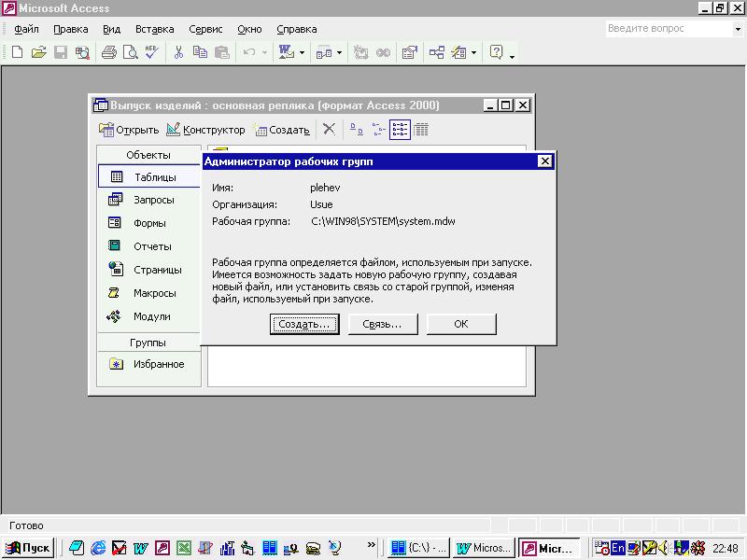747x560 pixels.
Task: Select Отчеты in Objects pane
Action: 149,246
